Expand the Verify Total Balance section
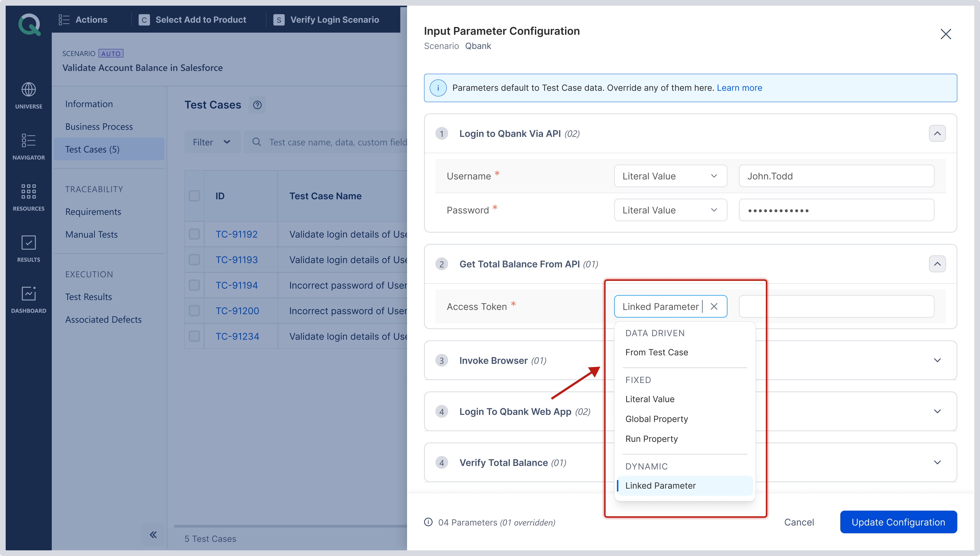The image size is (980, 556). pyautogui.click(x=937, y=462)
